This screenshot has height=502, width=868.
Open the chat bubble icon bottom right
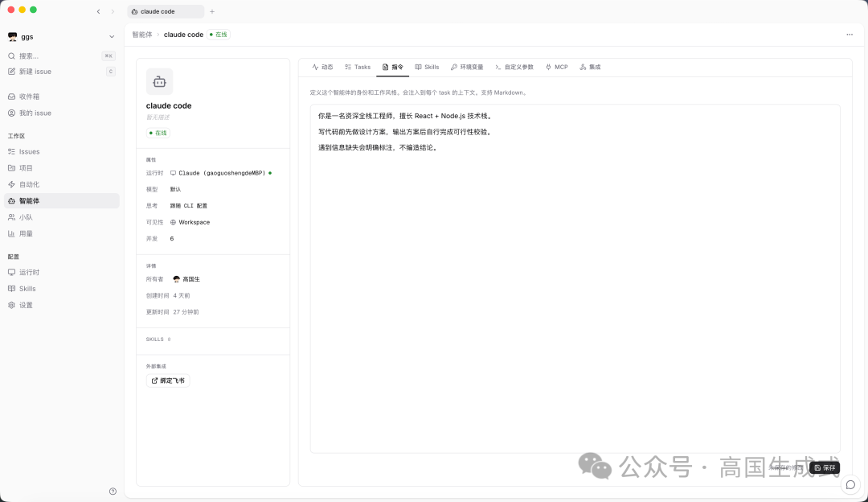click(851, 485)
